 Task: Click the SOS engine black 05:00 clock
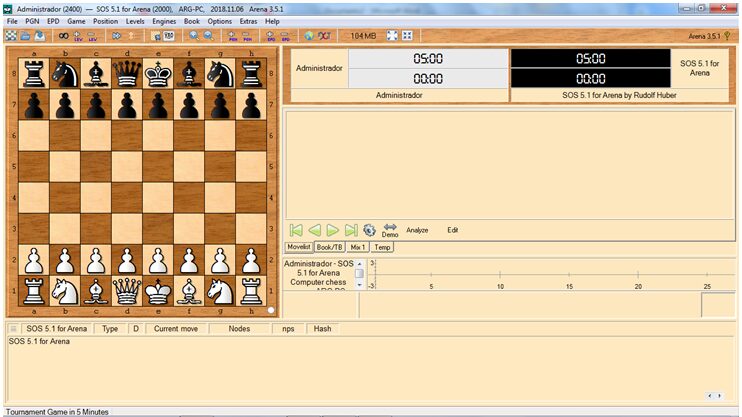[x=591, y=59]
